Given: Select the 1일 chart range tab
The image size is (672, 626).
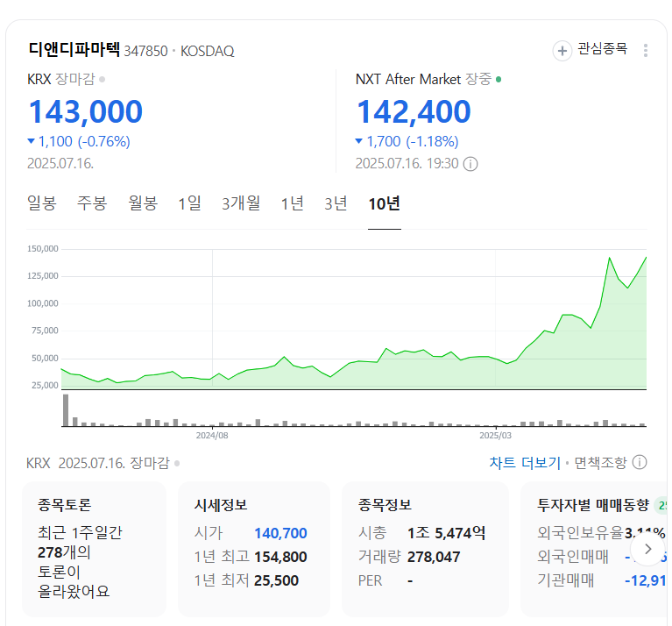Looking at the screenshot, I should coord(190,203).
